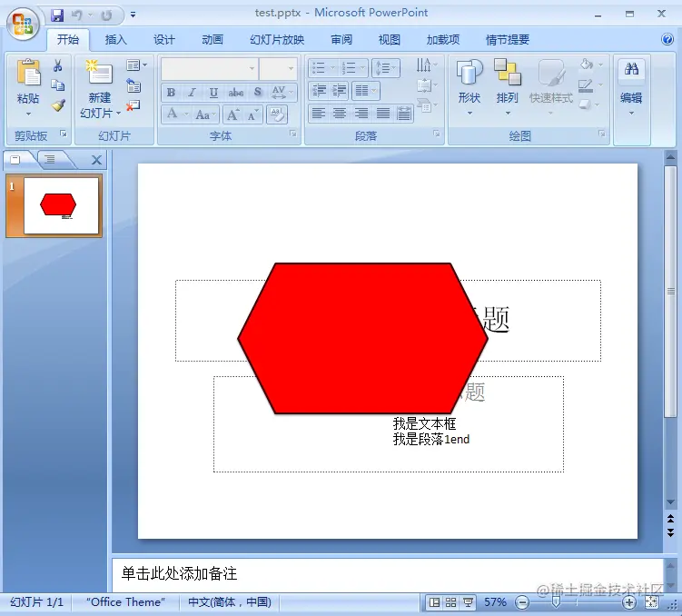The image size is (682, 616).
Task: Copy selection with the copy icon
Action: pyautogui.click(x=57, y=84)
